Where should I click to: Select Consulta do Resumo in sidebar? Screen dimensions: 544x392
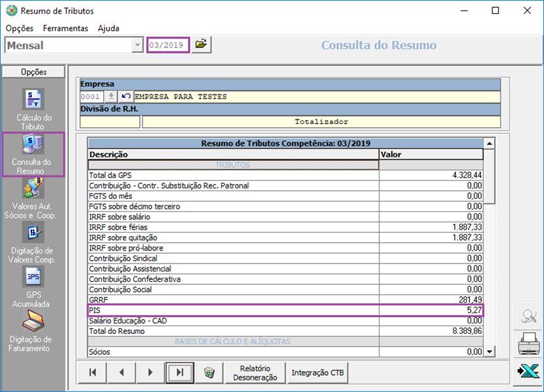pyautogui.click(x=33, y=153)
